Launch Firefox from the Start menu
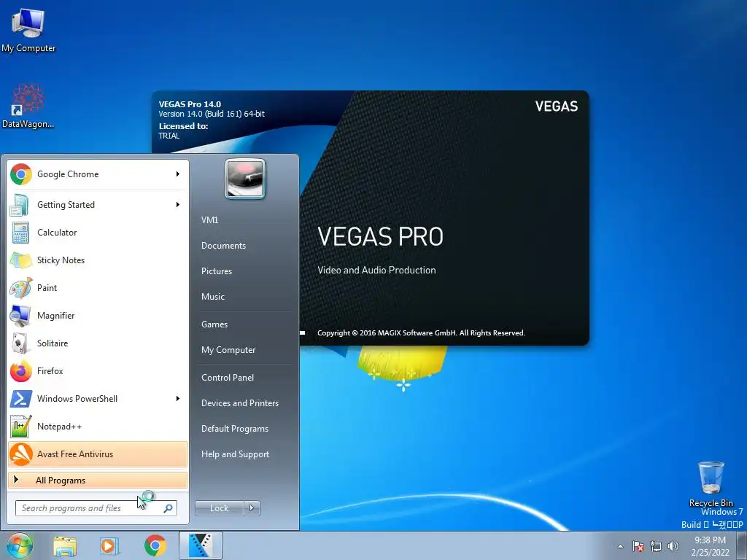Viewport: 747px width, 560px height. [98, 371]
